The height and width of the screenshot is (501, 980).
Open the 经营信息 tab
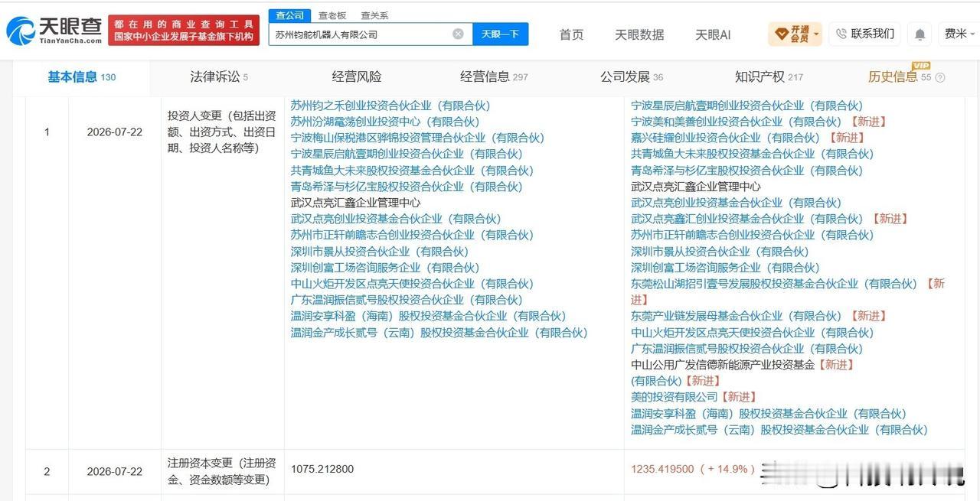point(494,76)
